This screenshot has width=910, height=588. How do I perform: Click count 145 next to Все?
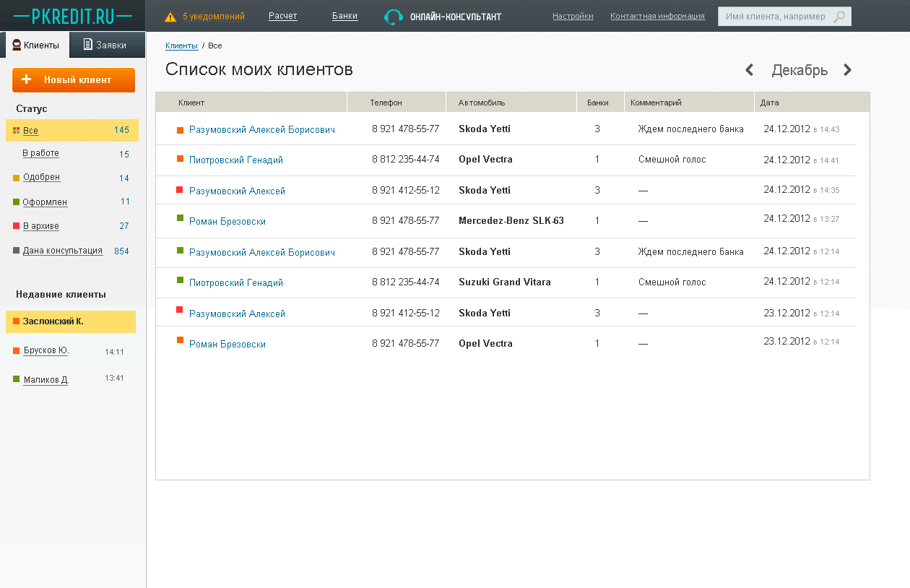pos(121,130)
